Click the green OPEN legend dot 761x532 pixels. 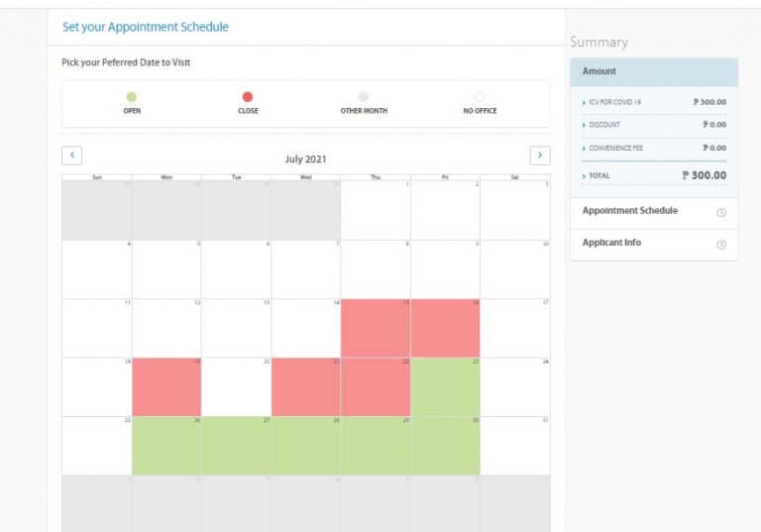132,97
